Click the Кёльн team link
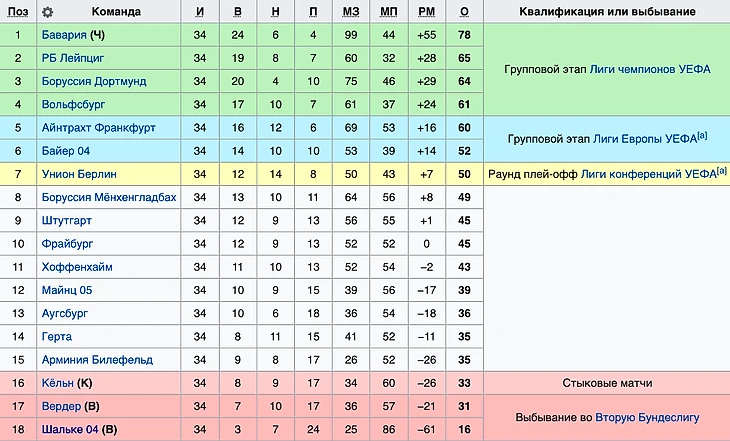 pos(60,382)
